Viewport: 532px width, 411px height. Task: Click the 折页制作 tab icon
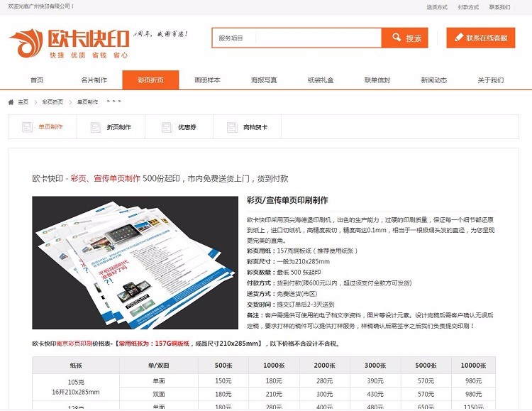[96, 127]
